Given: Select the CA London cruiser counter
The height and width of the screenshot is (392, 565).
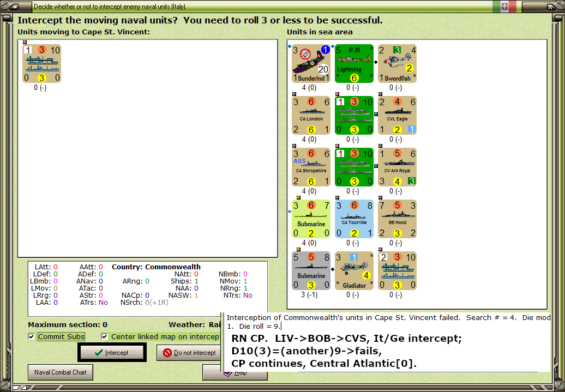Looking at the screenshot, I should 311,115.
